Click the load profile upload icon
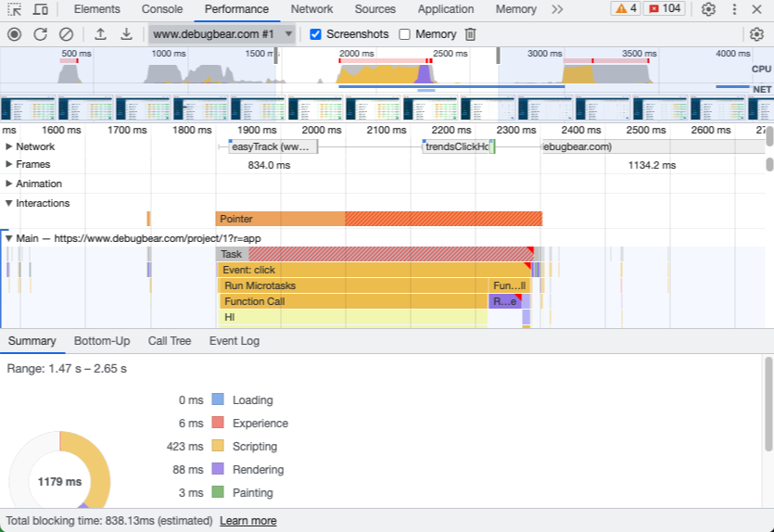The width and height of the screenshot is (774, 532). 100,34
